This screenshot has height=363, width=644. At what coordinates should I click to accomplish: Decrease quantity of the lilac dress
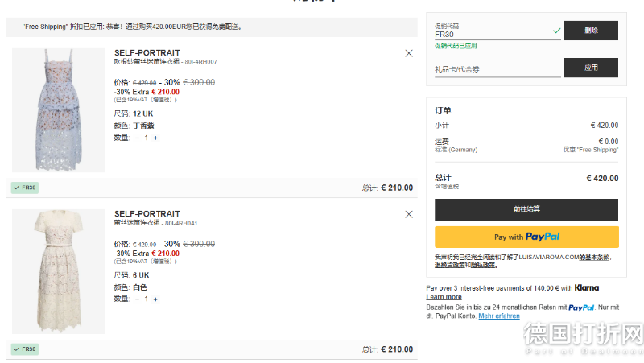(x=137, y=138)
